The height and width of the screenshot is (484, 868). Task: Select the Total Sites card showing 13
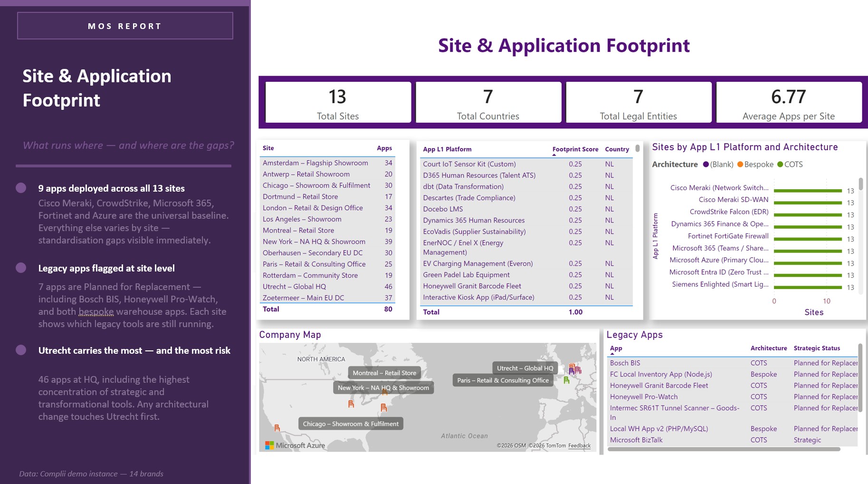pos(338,102)
